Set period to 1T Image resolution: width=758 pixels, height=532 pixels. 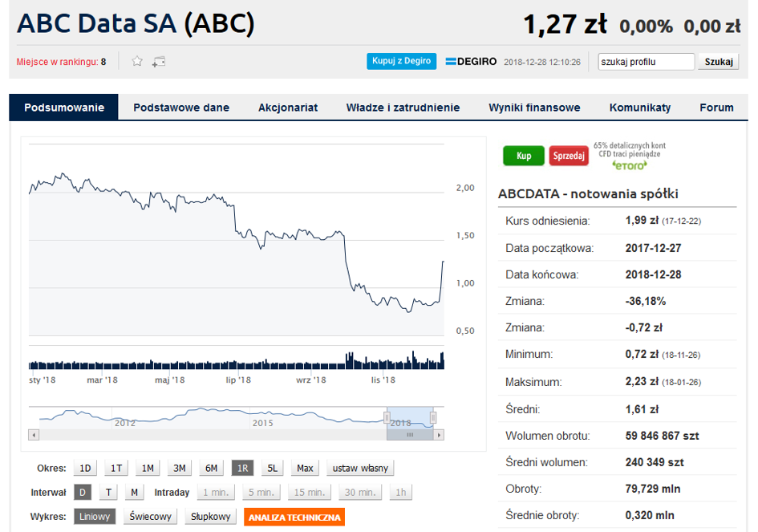(116, 468)
